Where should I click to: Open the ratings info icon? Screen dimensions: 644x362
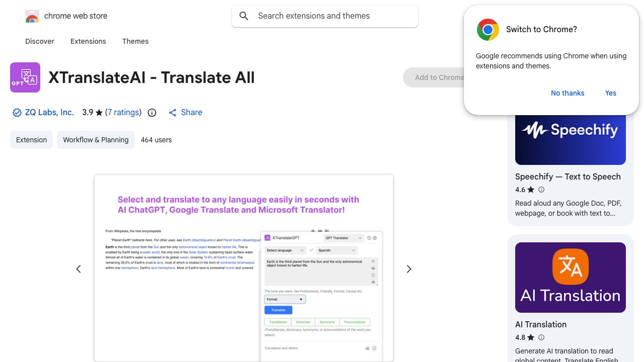152,113
